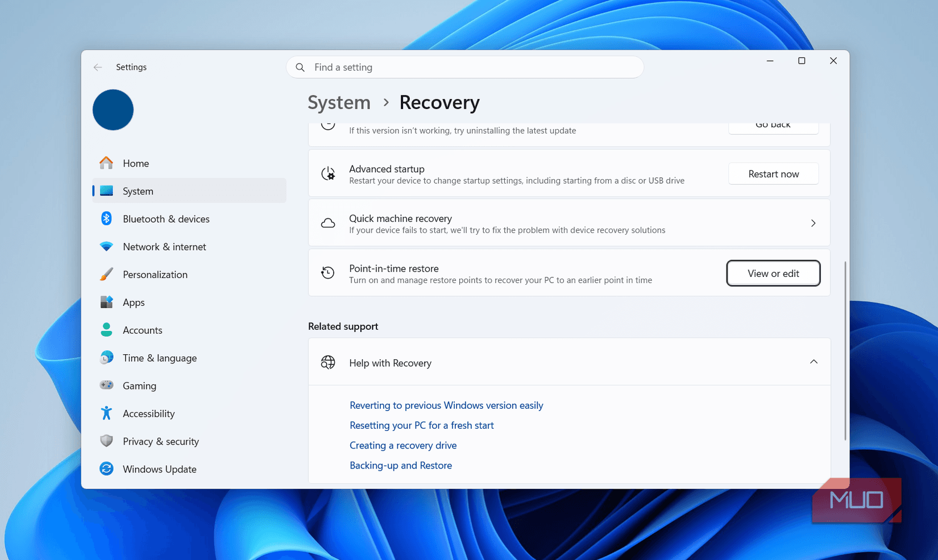
Task: Click the Home house icon
Action: [x=106, y=163]
